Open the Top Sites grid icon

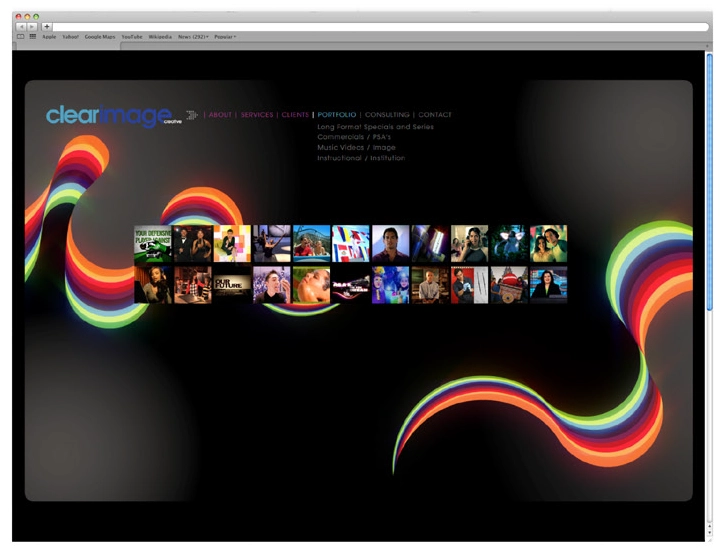[x=32, y=36]
